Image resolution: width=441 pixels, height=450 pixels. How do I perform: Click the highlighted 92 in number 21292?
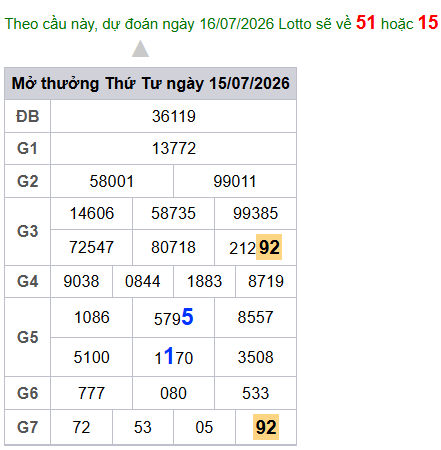tap(269, 247)
